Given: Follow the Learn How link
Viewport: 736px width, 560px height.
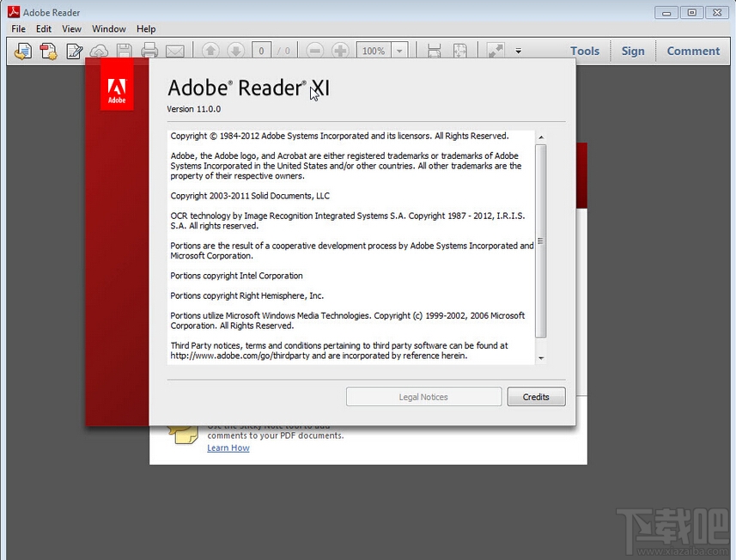Looking at the screenshot, I should click(228, 447).
